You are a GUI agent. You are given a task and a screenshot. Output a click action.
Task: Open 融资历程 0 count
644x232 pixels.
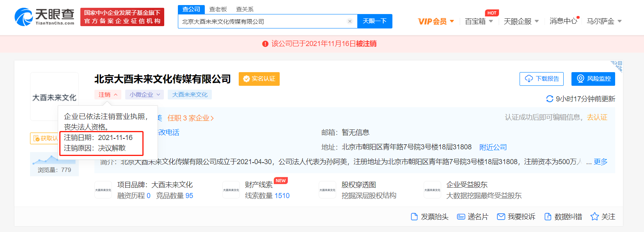[134, 196]
